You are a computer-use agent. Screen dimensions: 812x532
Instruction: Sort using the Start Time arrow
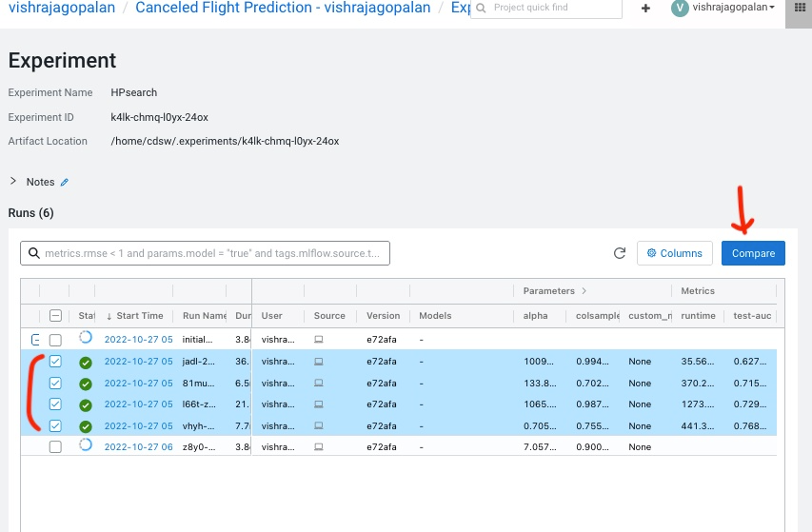coord(109,316)
